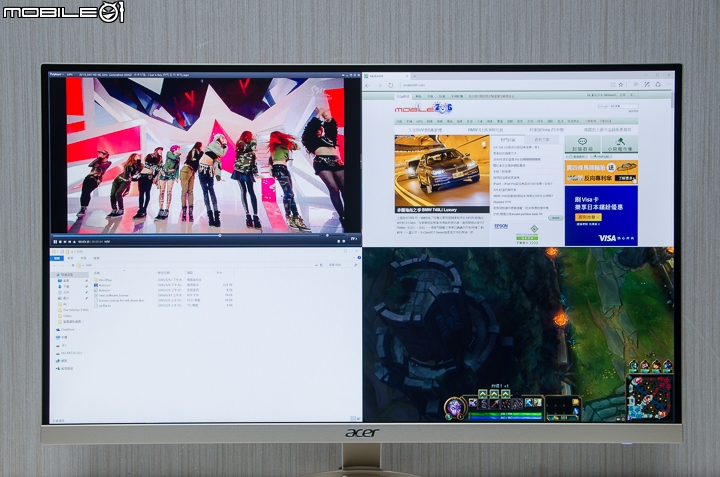Sort files by the Name column header
720x477 pixels.
click(97, 273)
